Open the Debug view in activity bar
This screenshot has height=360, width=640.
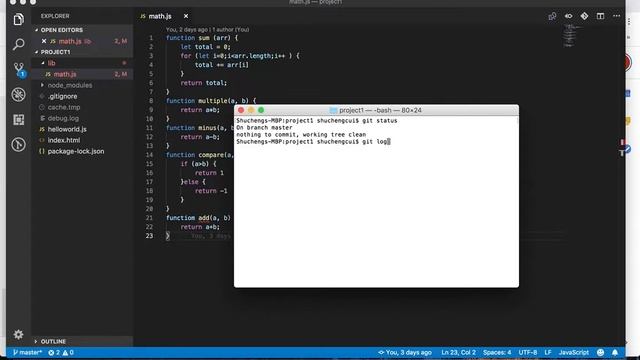tap(18, 95)
